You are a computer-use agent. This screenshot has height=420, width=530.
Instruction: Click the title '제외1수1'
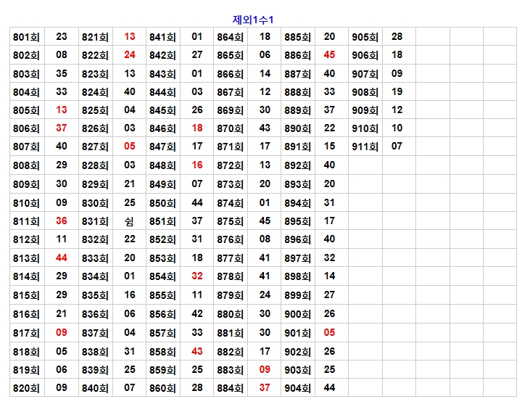pos(258,20)
